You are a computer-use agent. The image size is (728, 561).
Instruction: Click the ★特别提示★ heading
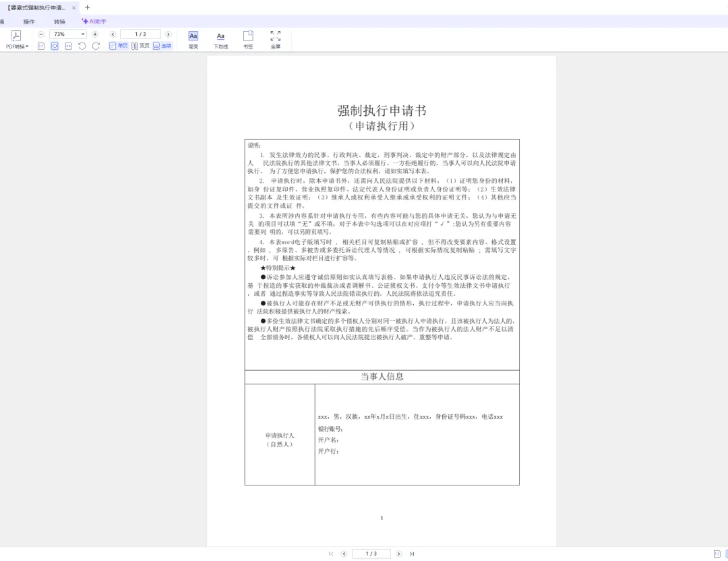[x=278, y=268]
